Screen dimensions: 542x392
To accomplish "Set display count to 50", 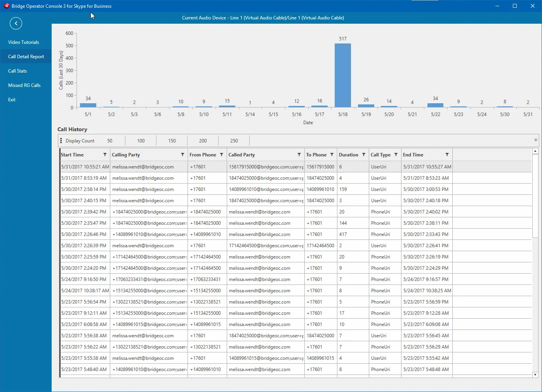I will pos(110,141).
